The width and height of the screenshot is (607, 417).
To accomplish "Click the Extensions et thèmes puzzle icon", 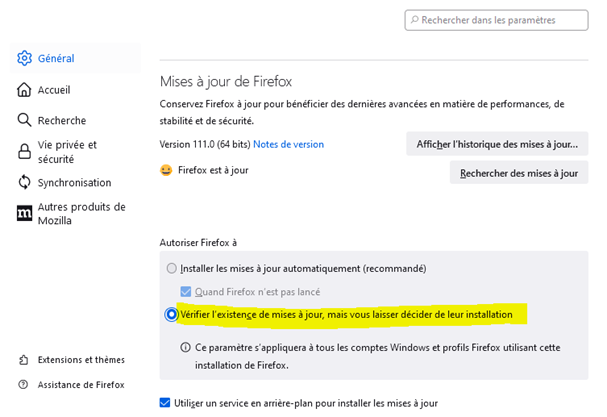I will click(x=24, y=360).
